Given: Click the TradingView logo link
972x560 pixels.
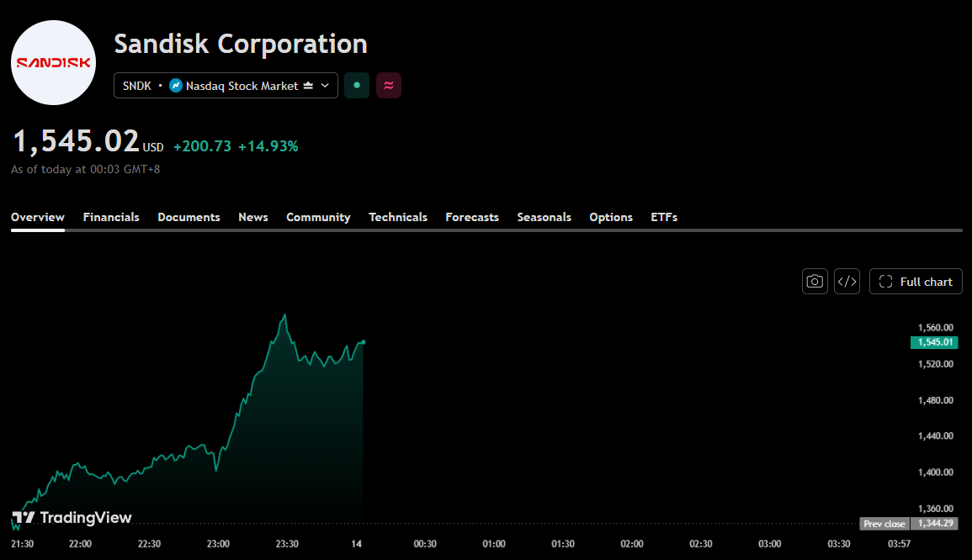Looking at the screenshot, I should pos(72,518).
